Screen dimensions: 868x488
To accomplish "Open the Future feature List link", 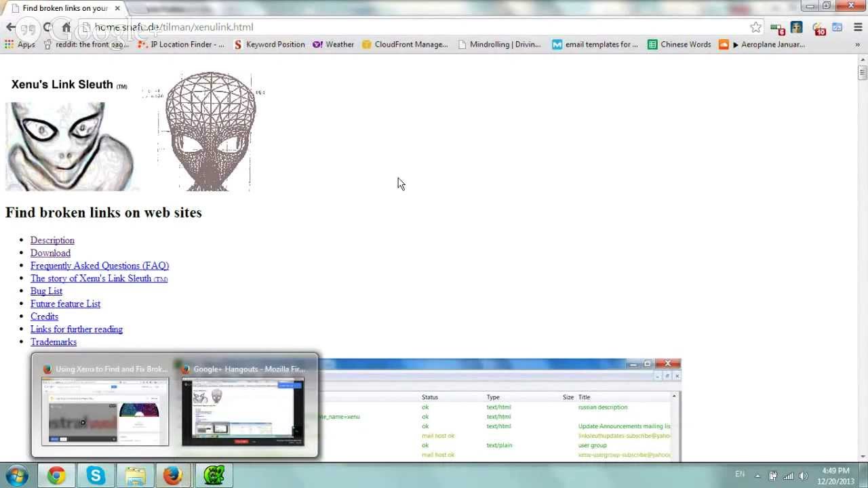I will coord(65,304).
